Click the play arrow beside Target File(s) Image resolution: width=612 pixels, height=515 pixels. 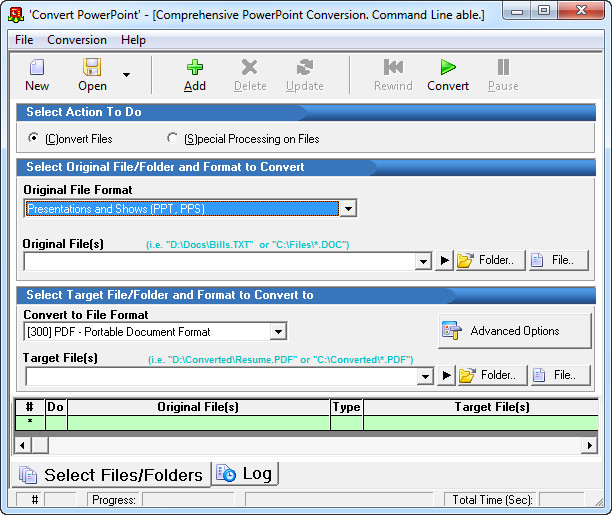(x=447, y=376)
